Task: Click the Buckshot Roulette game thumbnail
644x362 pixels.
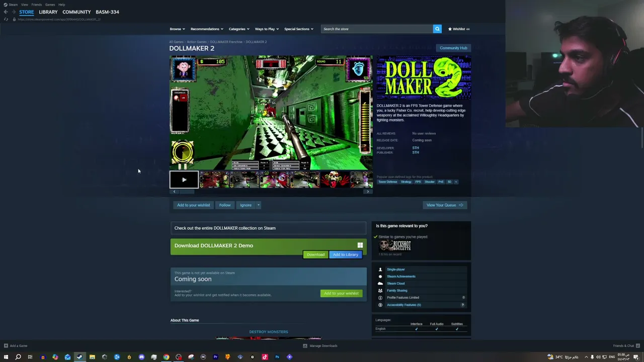Action: (x=395, y=245)
